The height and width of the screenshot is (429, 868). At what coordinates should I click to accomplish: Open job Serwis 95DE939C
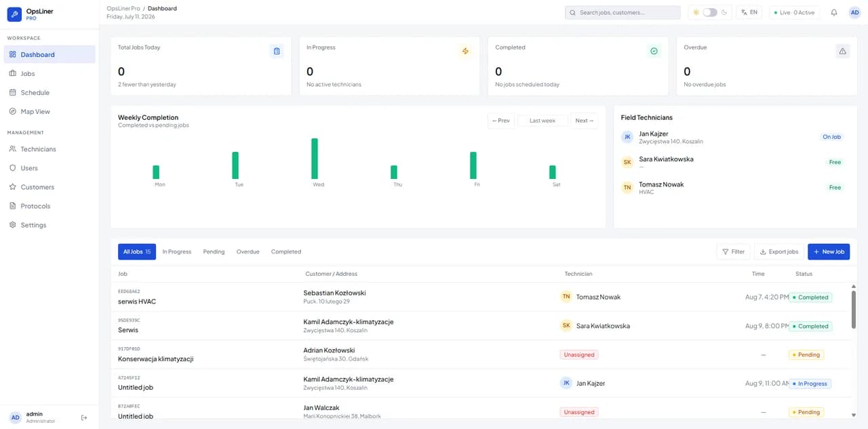click(128, 330)
